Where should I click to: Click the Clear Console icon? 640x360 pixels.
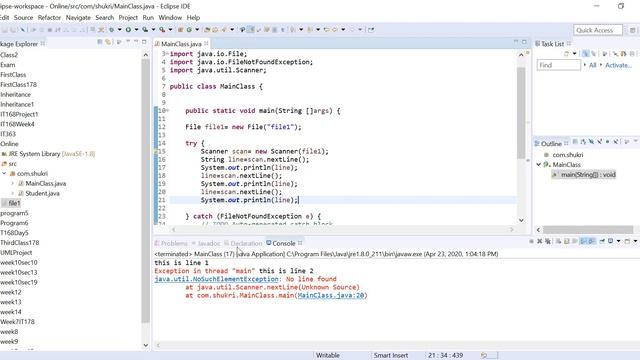point(558,241)
